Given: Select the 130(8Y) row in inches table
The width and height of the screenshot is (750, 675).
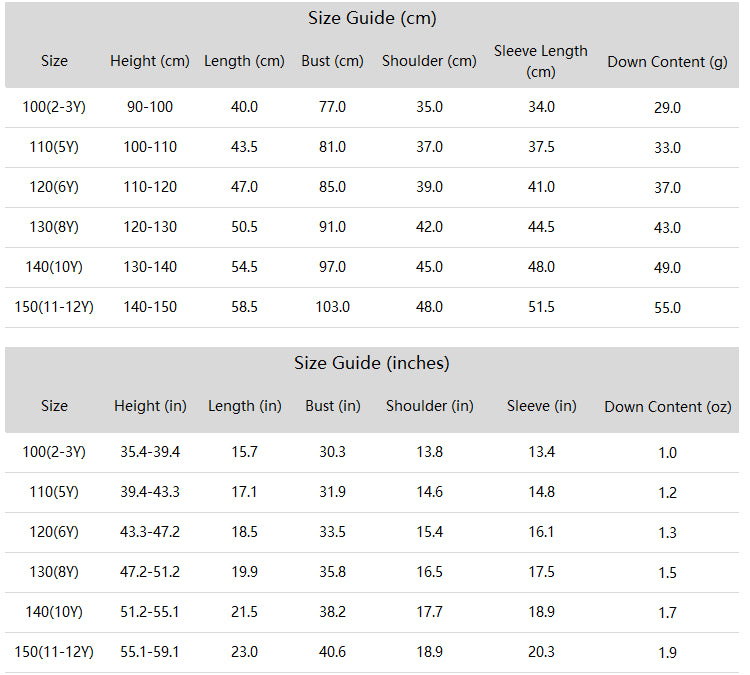Looking at the screenshot, I should (372, 573).
